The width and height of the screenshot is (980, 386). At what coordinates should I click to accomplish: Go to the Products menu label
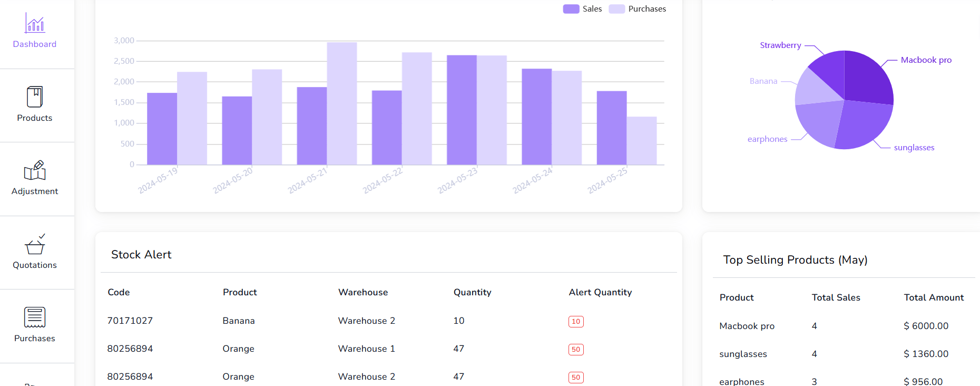pyautogui.click(x=35, y=118)
